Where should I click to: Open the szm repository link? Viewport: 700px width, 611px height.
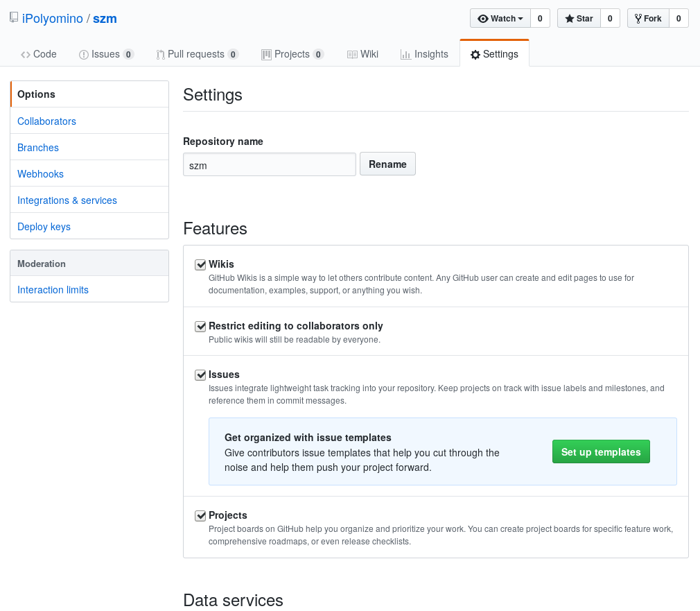point(105,19)
